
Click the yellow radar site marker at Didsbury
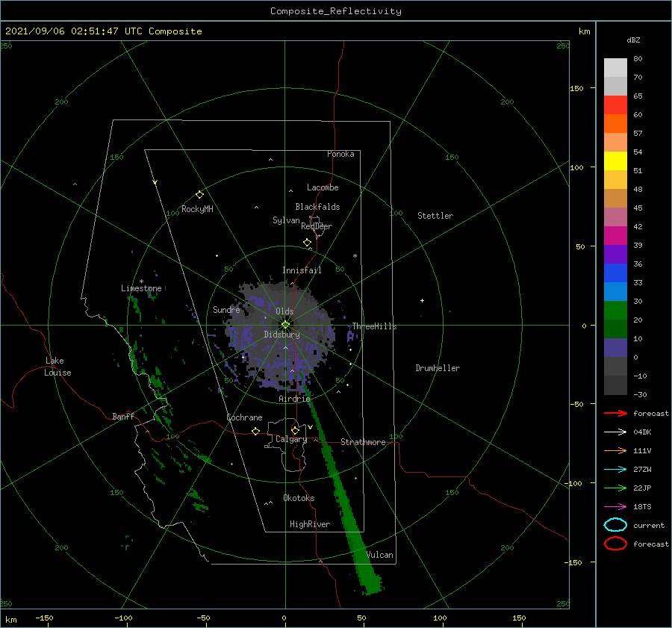click(x=285, y=325)
